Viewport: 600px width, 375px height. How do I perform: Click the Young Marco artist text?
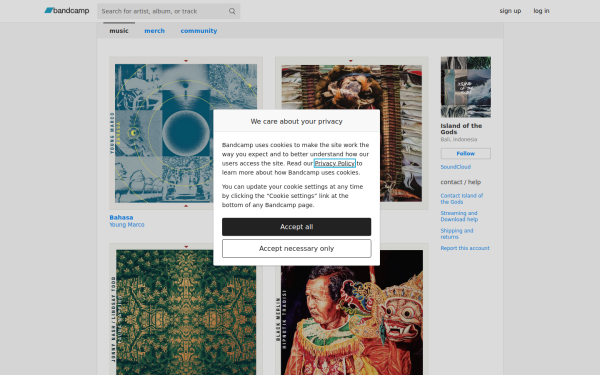(x=127, y=225)
